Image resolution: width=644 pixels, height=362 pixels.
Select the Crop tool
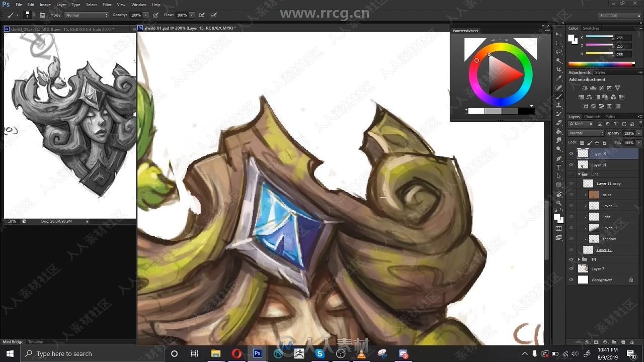pos(559,69)
